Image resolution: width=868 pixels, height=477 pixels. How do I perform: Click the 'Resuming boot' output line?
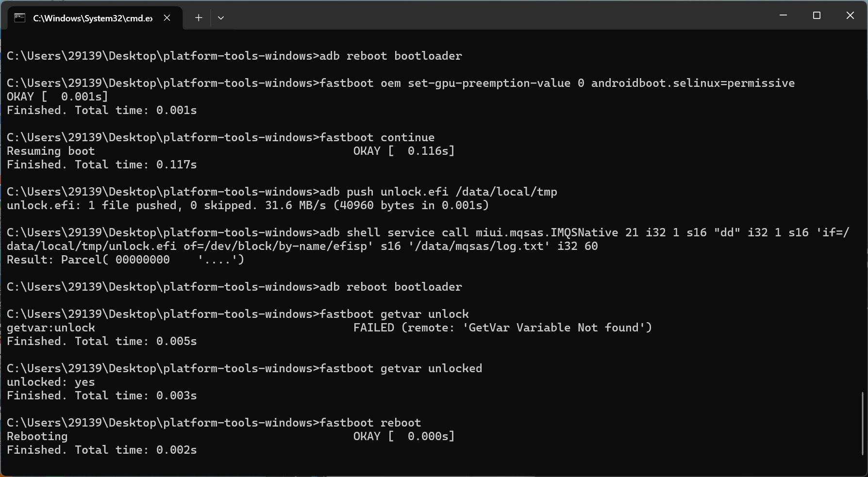click(50, 151)
